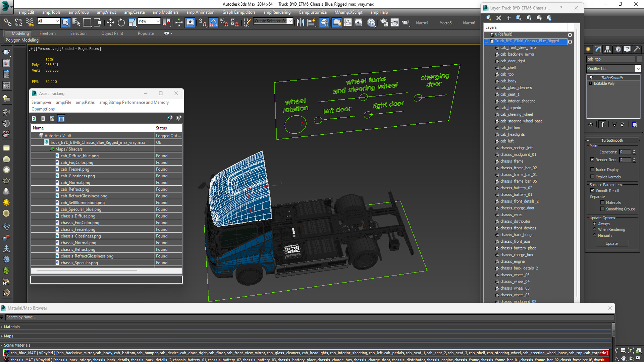Toggle the Render Iters checkbox
Image resolution: width=644 pixels, height=362 pixels.
point(592,160)
